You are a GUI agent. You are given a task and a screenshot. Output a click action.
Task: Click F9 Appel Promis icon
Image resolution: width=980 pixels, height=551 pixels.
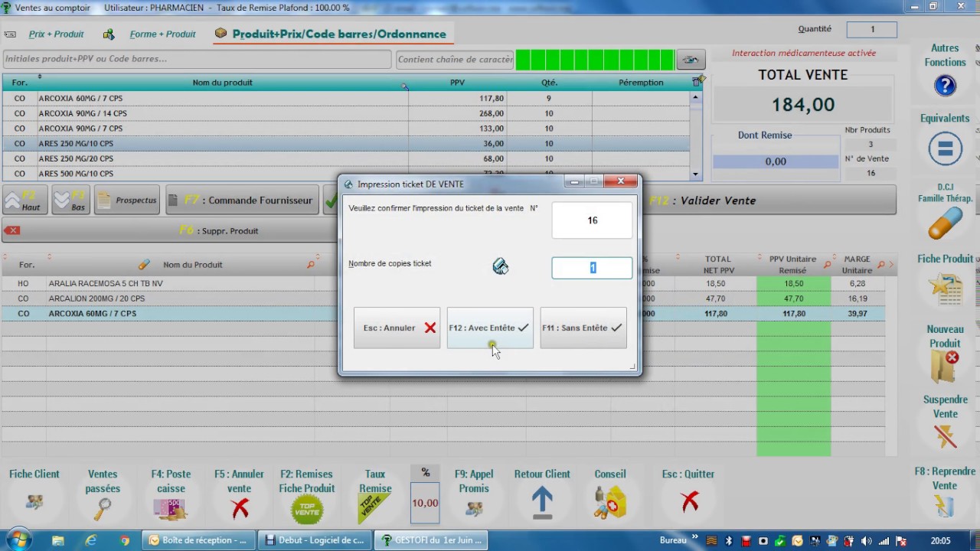[474, 507]
